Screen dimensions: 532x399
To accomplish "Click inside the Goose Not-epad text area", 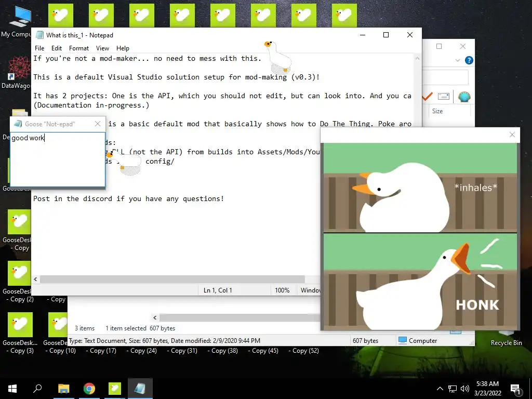I will (x=58, y=159).
